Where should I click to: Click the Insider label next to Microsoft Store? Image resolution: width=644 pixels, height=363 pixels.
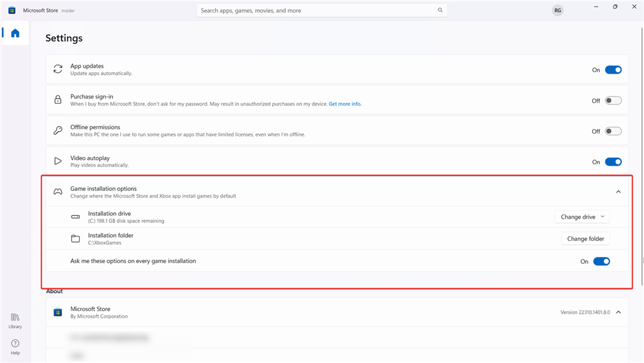pos(67,10)
